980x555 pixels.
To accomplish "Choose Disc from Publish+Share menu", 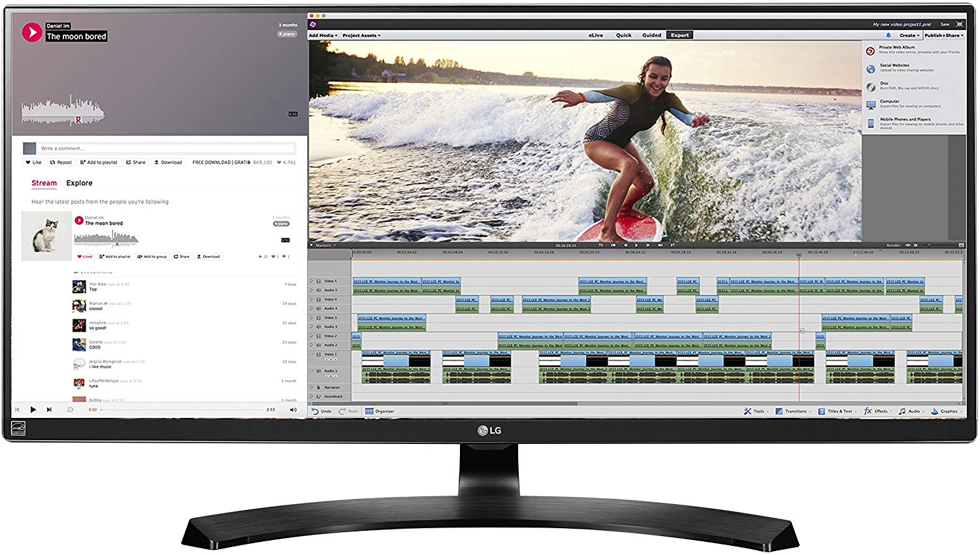I will click(913, 86).
